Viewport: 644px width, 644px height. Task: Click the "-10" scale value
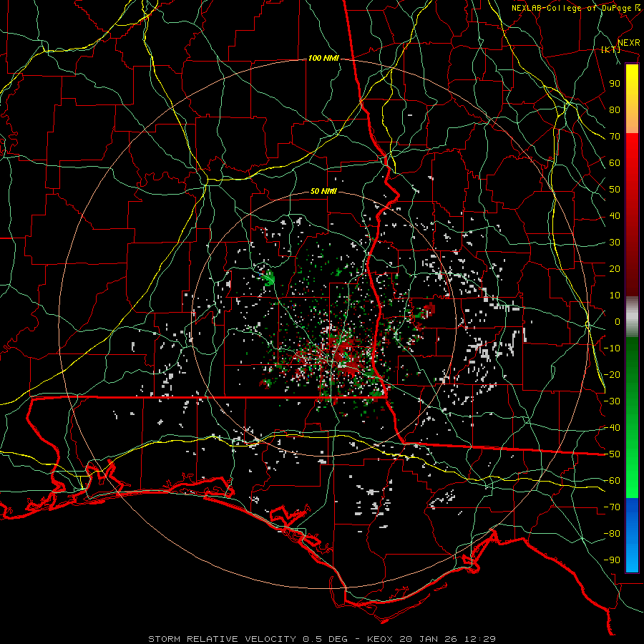click(x=612, y=348)
